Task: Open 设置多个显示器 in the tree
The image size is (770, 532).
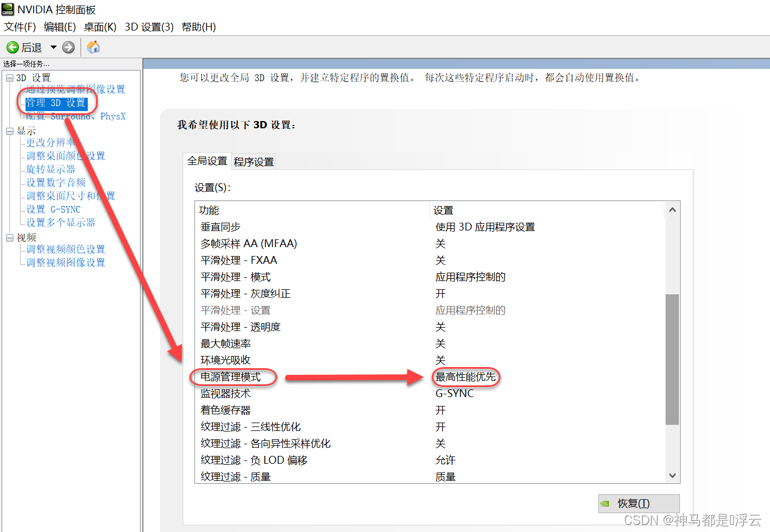Action: point(61,223)
